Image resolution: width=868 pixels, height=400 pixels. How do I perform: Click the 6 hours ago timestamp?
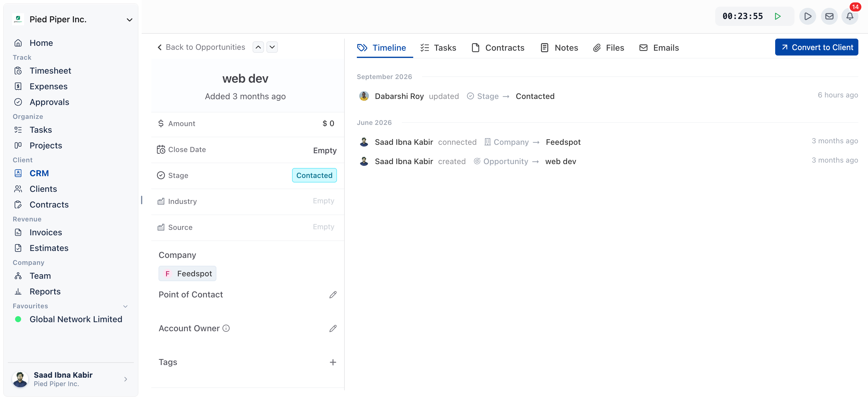click(x=838, y=95)
